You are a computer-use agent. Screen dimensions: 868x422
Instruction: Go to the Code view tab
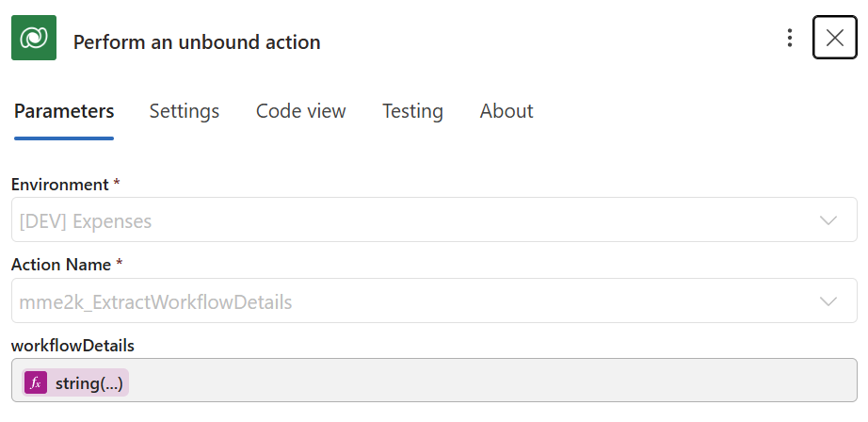[301, 111]
